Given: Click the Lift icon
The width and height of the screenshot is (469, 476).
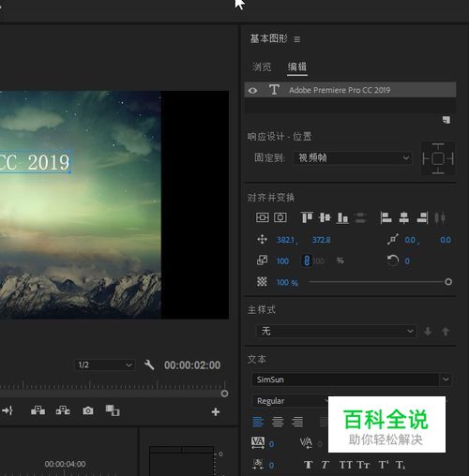Looking at the screenshot, I should click(x=38, y=410).
